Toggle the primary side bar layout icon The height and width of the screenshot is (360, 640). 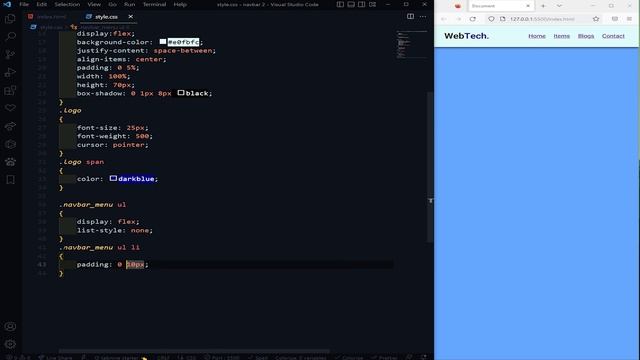click(340, 4)
